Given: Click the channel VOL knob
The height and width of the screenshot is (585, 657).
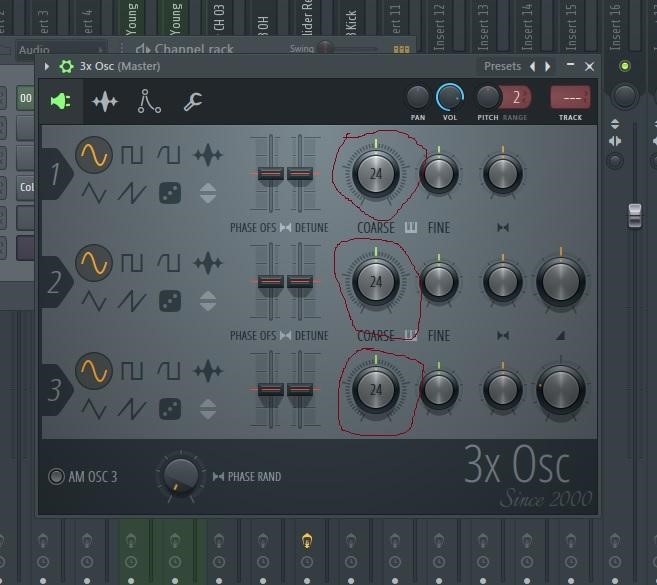Looking at the screenshot, I should [x=450, y=97].
